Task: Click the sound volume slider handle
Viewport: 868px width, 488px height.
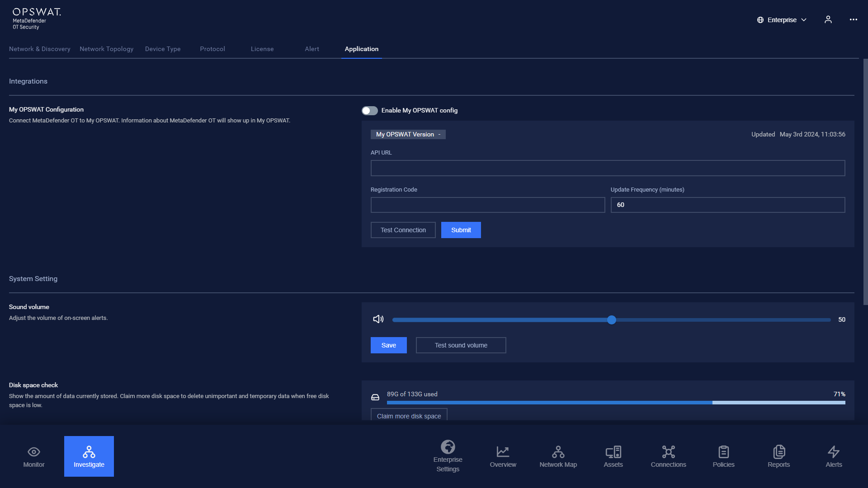Action: (x=612, y=320)
